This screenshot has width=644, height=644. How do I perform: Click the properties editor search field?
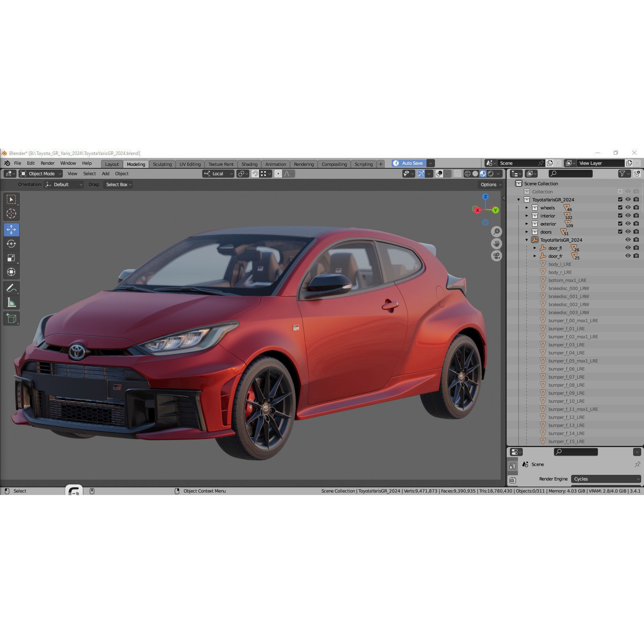576,452
